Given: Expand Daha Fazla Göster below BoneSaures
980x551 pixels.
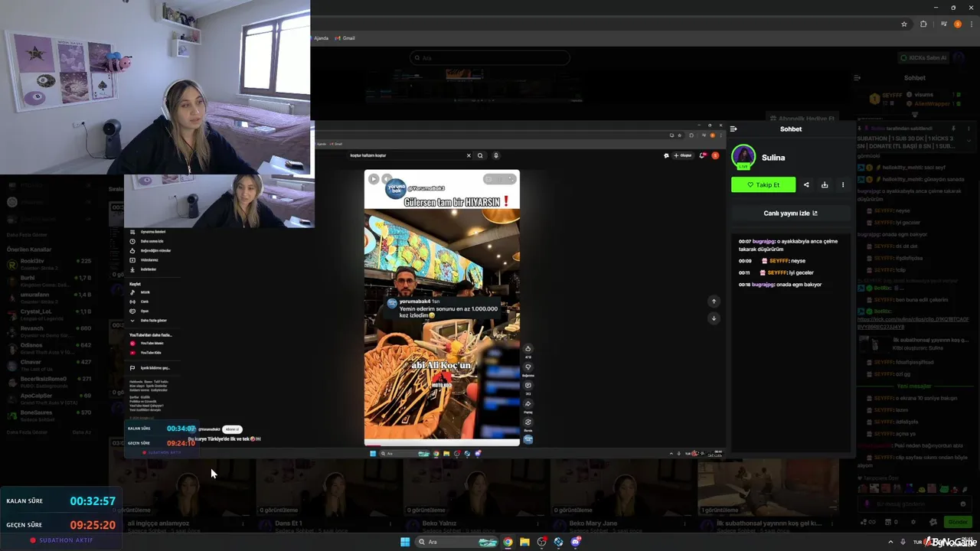Looking at the screenshot, I should click(x=26, y=432).
